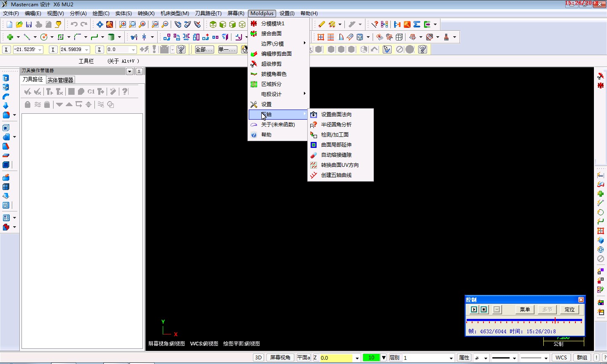Click the frame timeline slider in control panel
Image resolution: width=607 pixels, height=364 pixels.
524,321
